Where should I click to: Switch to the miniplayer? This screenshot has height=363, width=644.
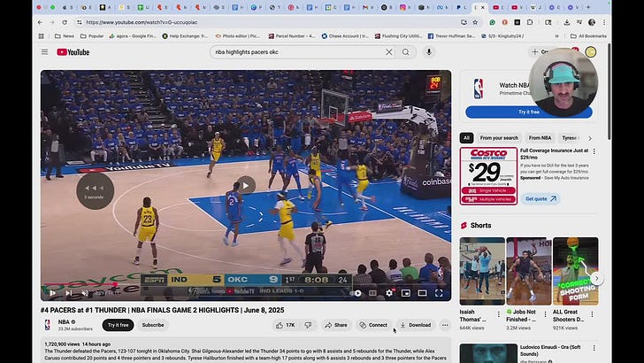tap(406, 293)
